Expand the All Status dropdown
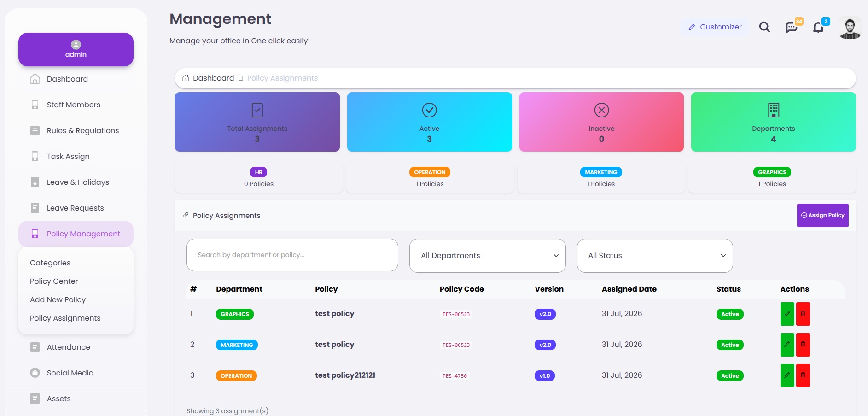Screen dimensions: 868x416 coord(655,256)
